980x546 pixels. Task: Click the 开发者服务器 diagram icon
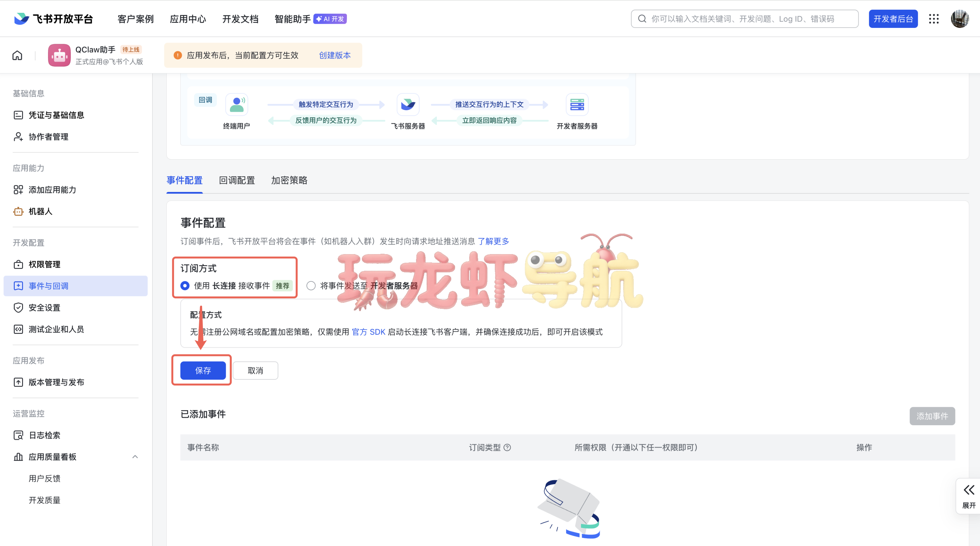(577, 104)
